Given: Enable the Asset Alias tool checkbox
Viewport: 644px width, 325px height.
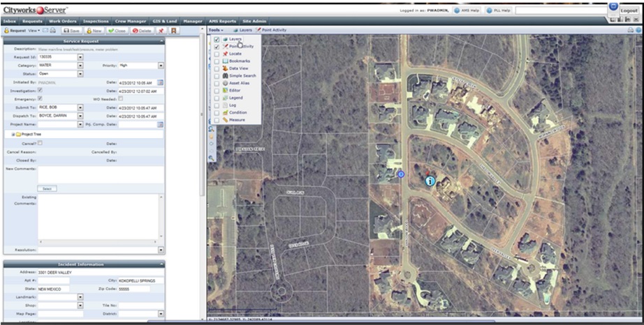Looking at the screenshot, I should pos(217,83).
